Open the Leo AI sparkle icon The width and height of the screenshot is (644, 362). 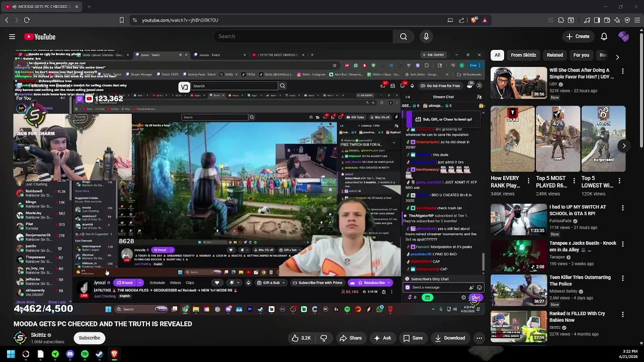click(617, 20)
